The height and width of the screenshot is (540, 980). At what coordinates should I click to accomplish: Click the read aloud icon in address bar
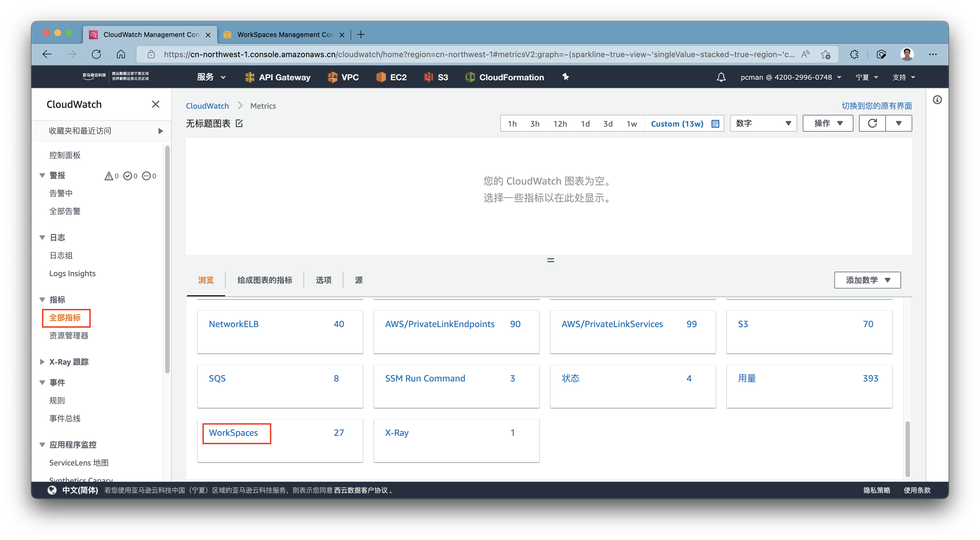coord(805,54)
